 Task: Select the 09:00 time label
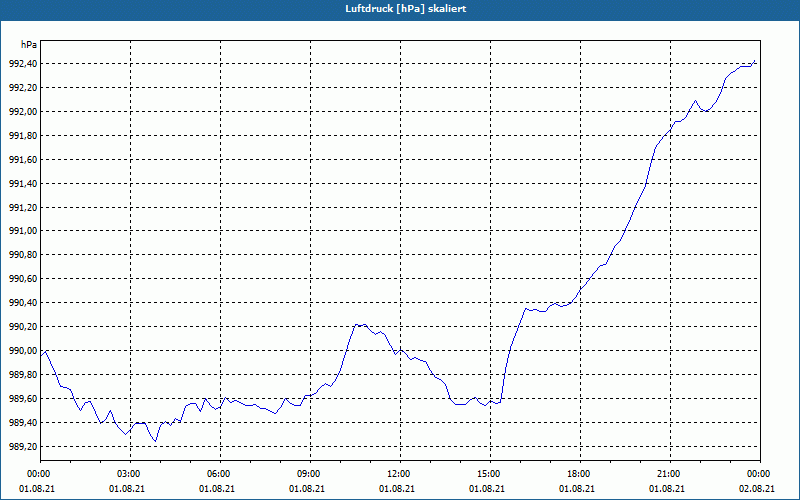[308, 474]
